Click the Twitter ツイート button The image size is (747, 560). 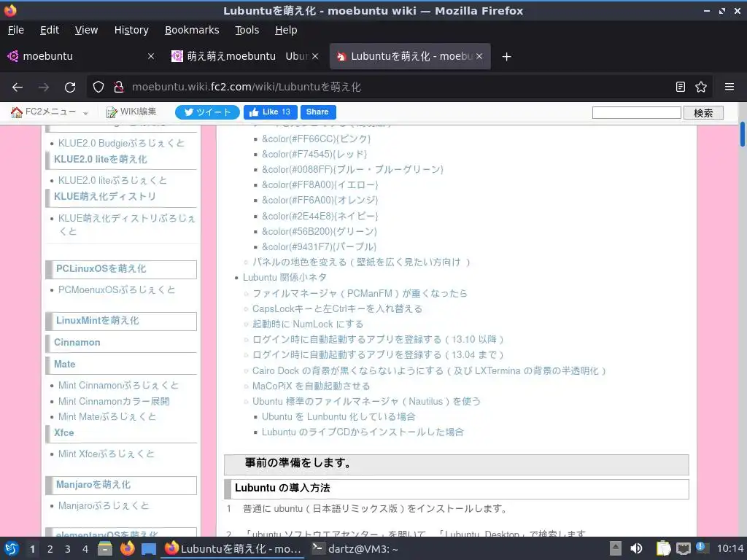[207, 112]
